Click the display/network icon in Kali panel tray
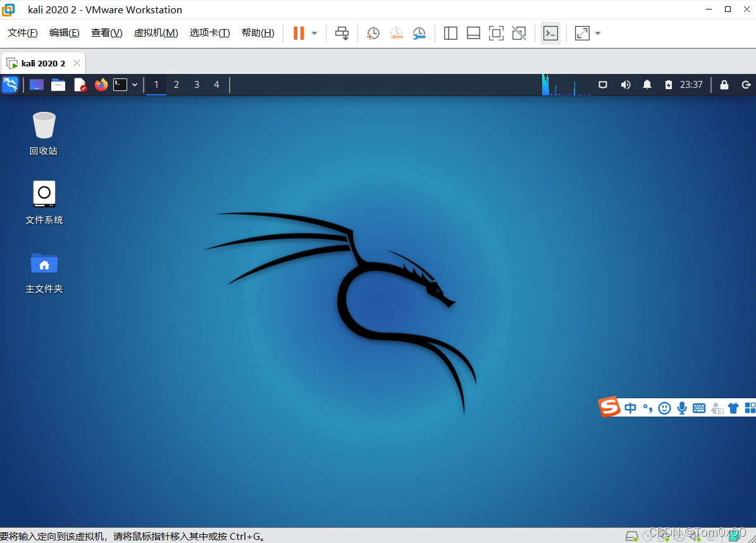This screenshot has width=756, height=543. pos(603,85)
